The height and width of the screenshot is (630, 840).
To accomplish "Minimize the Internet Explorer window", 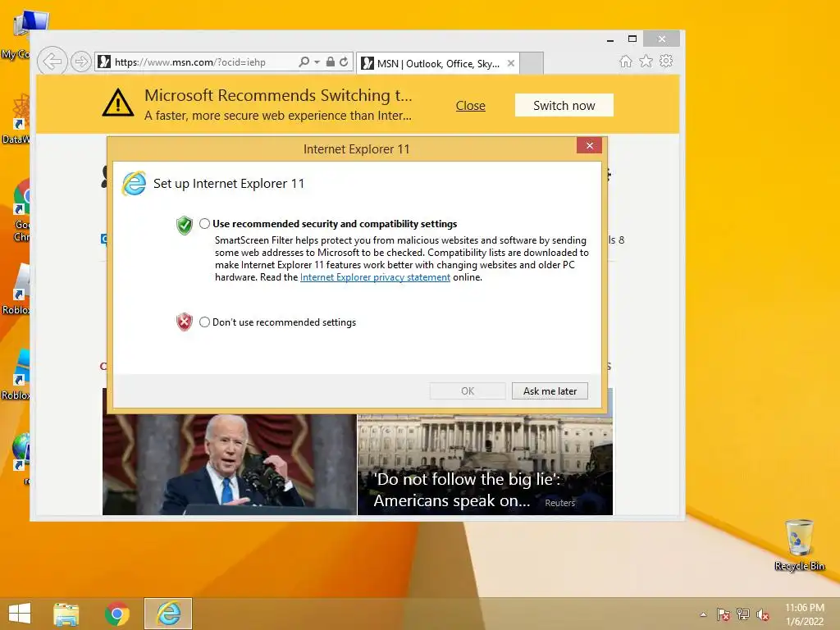I will tap(610, 39).
